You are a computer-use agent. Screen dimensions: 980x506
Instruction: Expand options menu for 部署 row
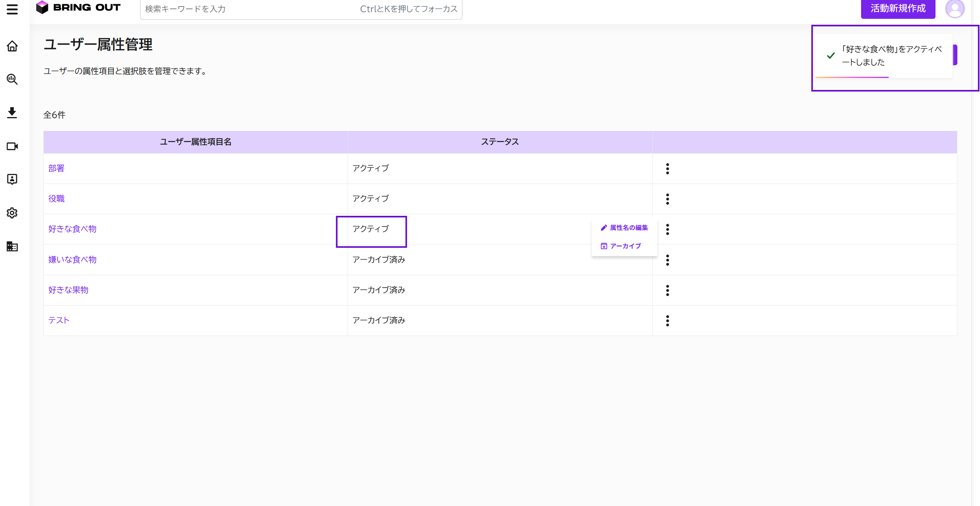[x=667, y=169]
